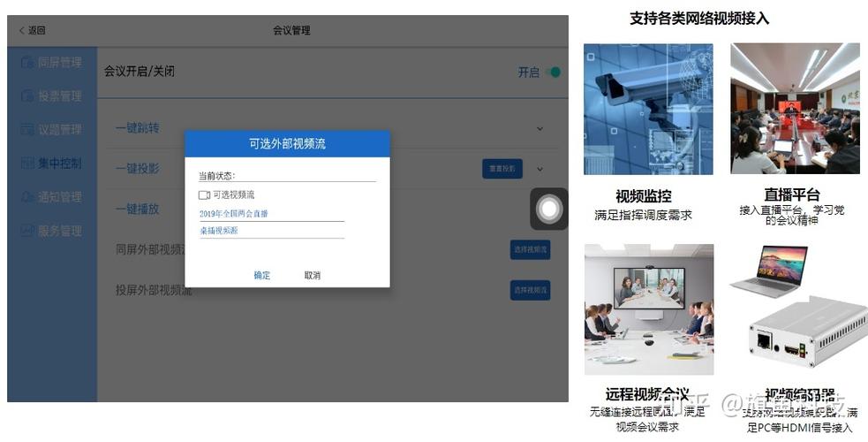The image size is (868, 442).
Task: Open 议题管理 in the sidebar
Action: click(x=59, y=130)
